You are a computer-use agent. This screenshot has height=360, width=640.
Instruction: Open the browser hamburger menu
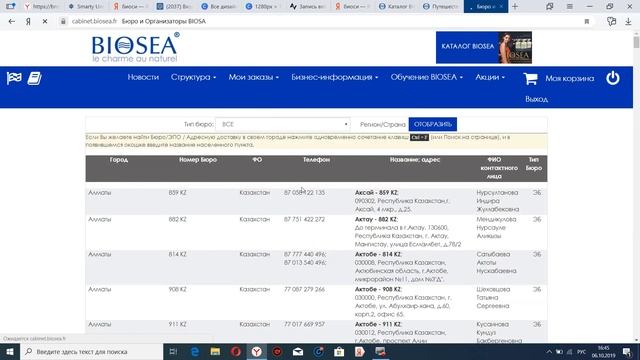point(570,7)
